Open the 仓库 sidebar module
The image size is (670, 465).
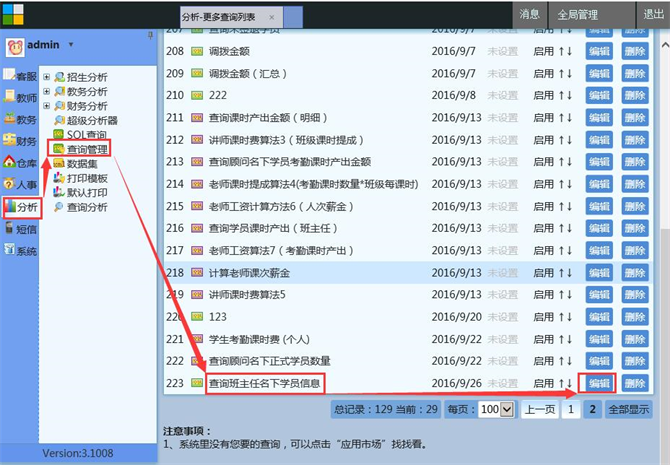(21, 163)
